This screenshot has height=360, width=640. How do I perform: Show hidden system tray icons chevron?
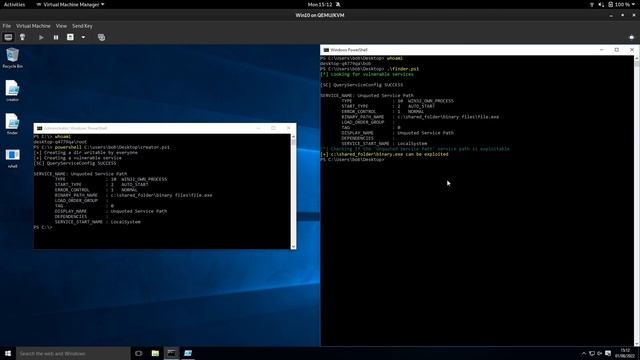(584, 353)
